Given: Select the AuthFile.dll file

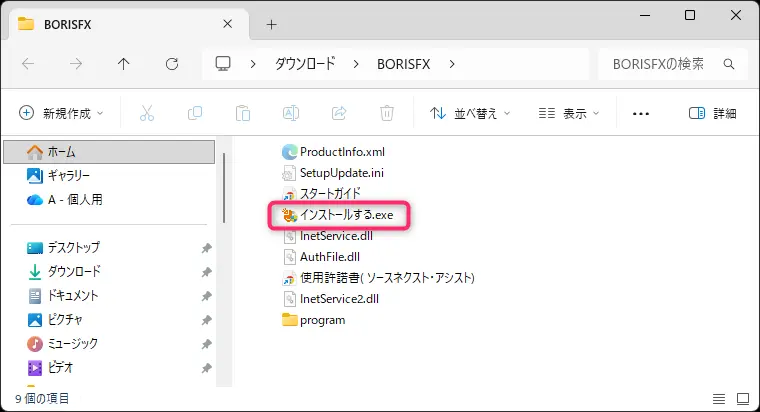Looking at the screenshot, I should tap(321, 257).
